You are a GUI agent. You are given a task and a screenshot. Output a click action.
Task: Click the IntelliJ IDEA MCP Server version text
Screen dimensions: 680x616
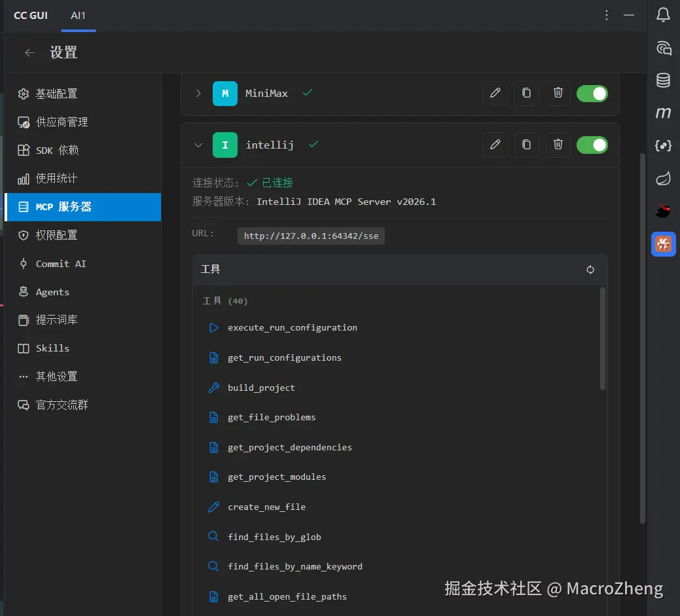click(346, 202)
